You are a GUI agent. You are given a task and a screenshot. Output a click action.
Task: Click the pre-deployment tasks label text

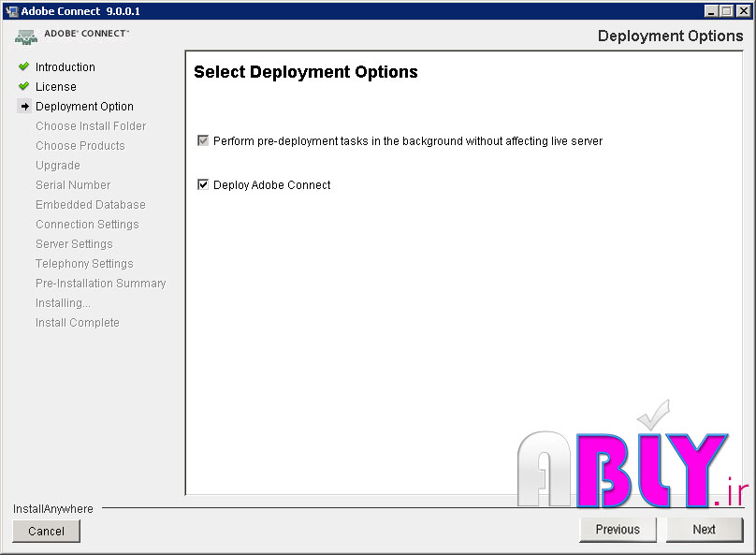[408, 141]
